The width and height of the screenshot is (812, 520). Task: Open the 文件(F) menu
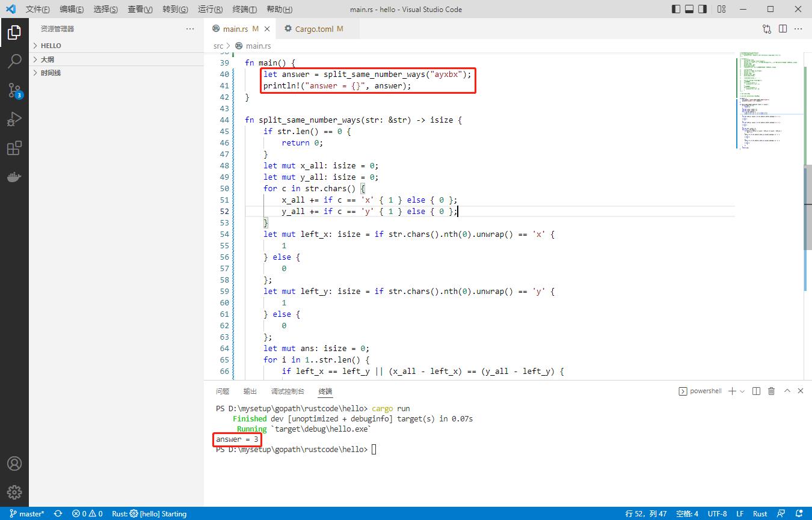tap(38, 10)
